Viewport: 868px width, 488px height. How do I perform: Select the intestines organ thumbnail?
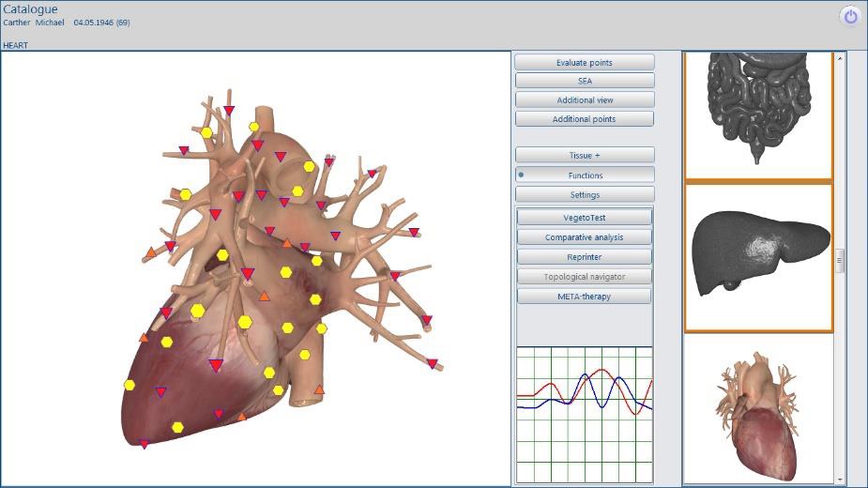[x=758, y=113]
